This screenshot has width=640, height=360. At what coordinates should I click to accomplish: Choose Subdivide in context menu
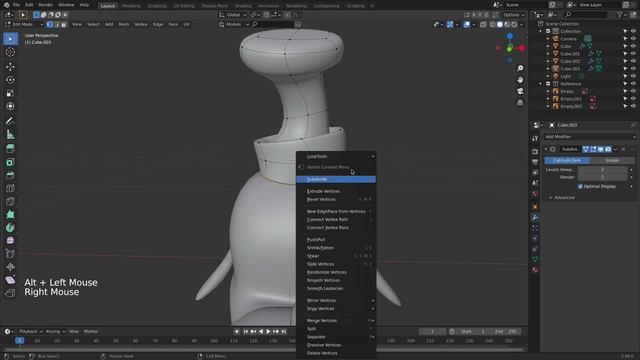point(336,179)
